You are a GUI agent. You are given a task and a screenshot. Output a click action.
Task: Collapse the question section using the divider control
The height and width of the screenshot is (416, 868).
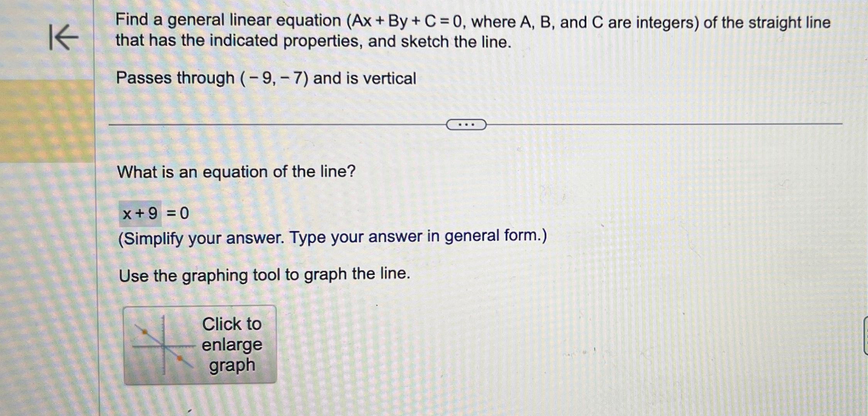pos(467,124)
